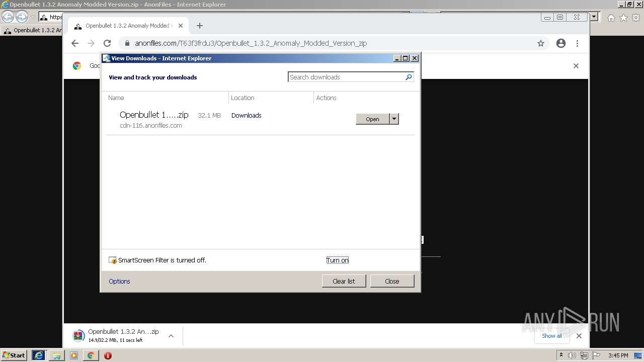This screenshot has width=644, height=362.
Task: Open Internet Explorer Favorites star
Action: (x=623, y=18)
